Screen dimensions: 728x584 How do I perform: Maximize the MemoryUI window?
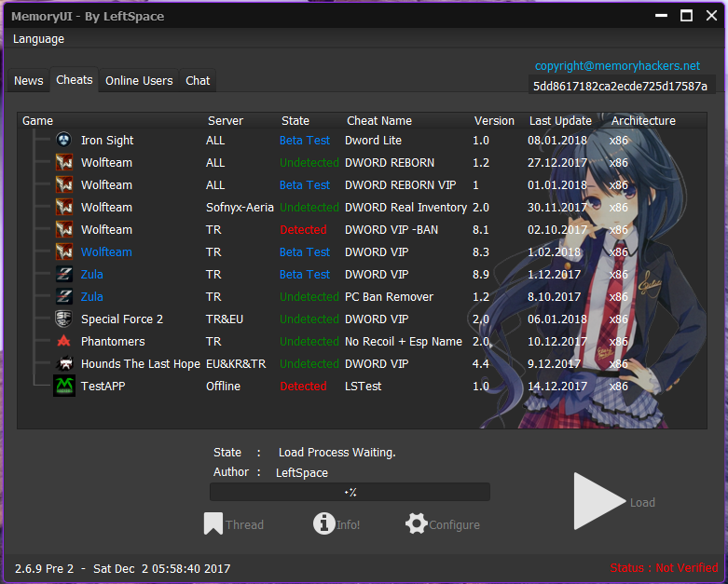pyautogui.click(x=686, y=16)
